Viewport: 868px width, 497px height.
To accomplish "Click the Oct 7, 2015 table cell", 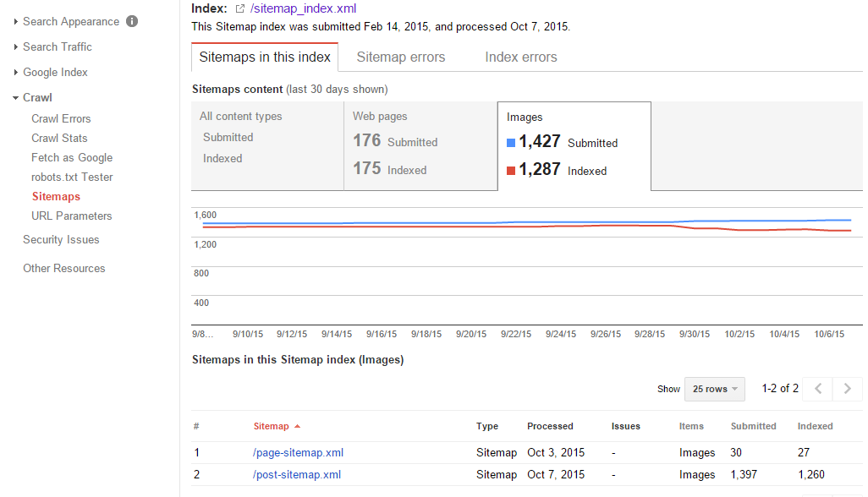I will pyautogui.click(x=556, y=475).
